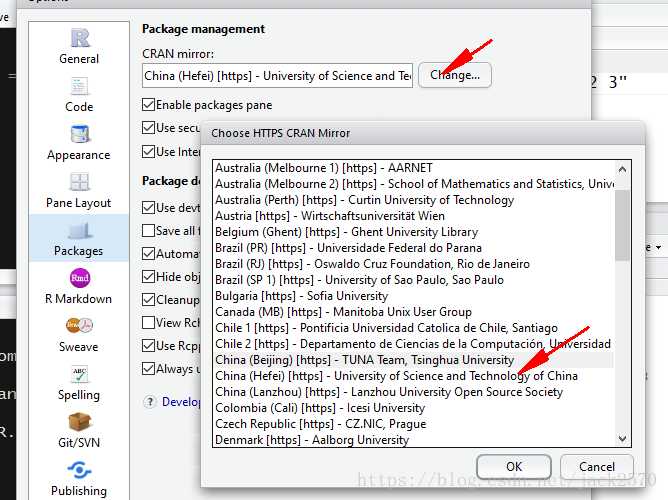Open the Develop help link
668x500 pixels.
pyautogui.click(x=181, y=402)
